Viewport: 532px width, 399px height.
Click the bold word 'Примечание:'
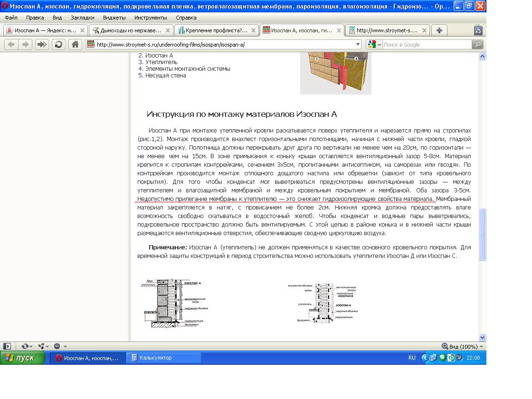coord(168,247)
